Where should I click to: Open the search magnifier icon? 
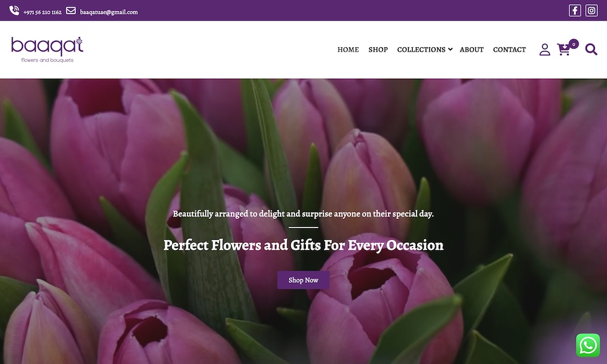tap(591, 50)
